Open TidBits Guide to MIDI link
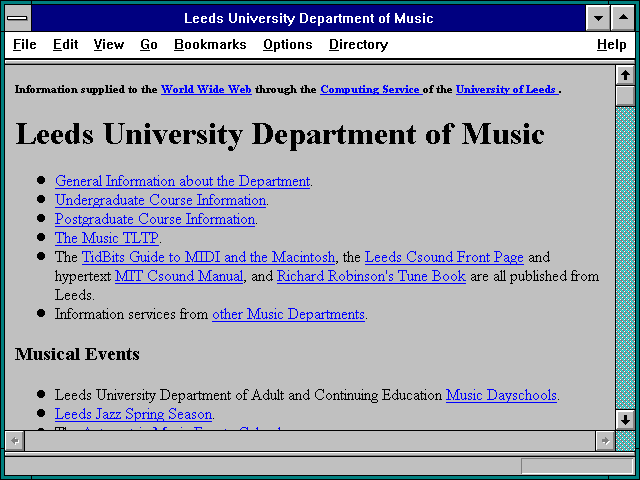Screen dimensions: 640x480 pos(209,257)
